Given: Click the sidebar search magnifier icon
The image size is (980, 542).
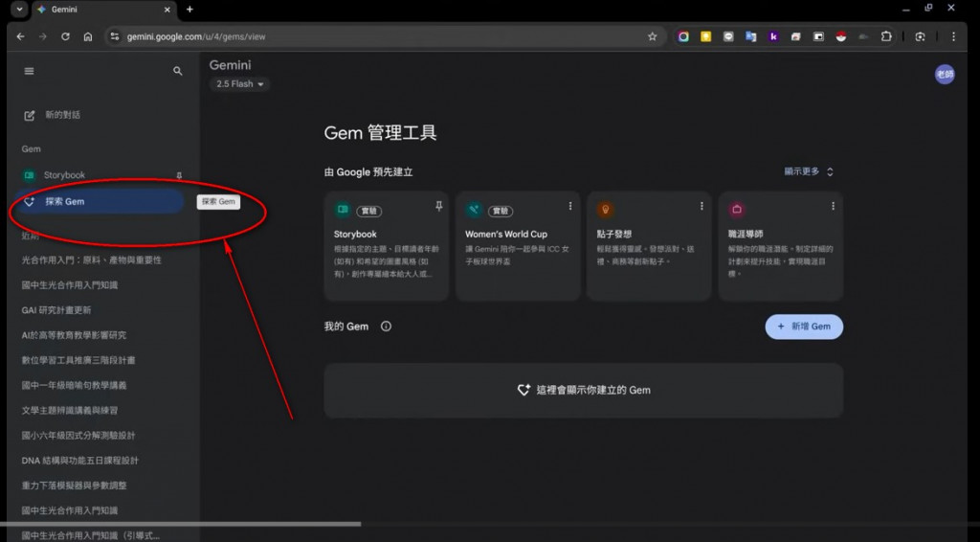Looking at the screenshot, I should tap(177, 71).
